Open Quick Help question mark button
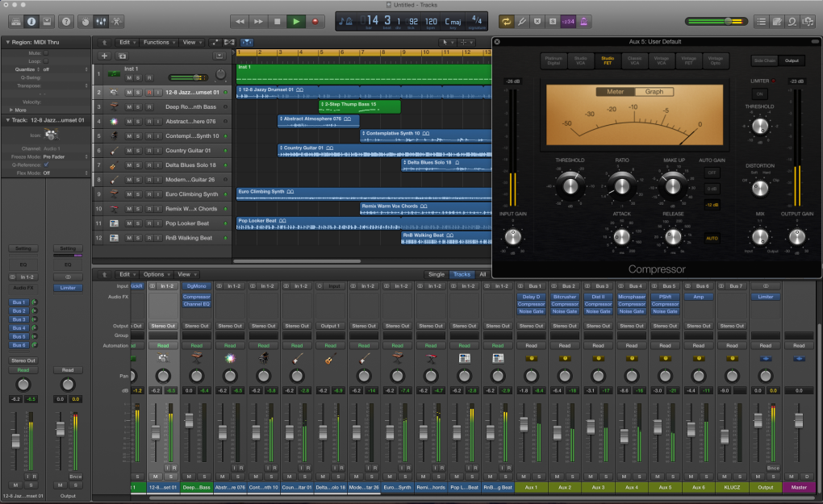Image resolution: width=823 pixels, height=504 pixels. point(66,22)
